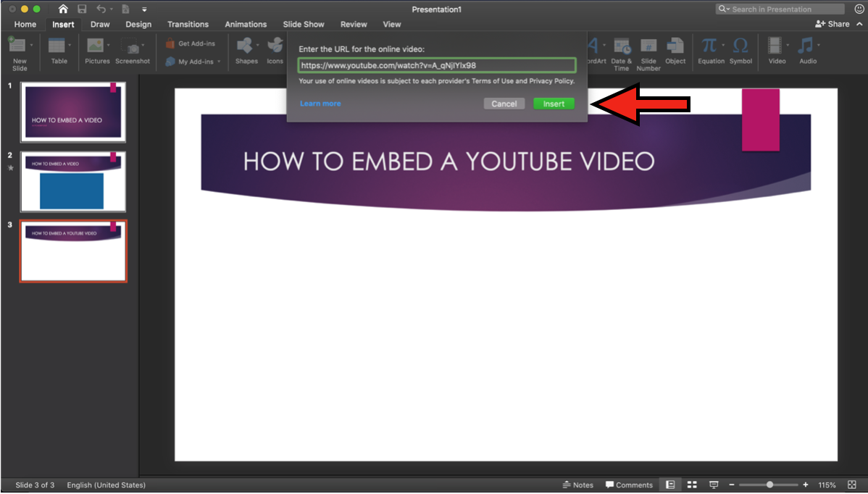
Task: Open the Transitions tab
Action: point(188,25)
